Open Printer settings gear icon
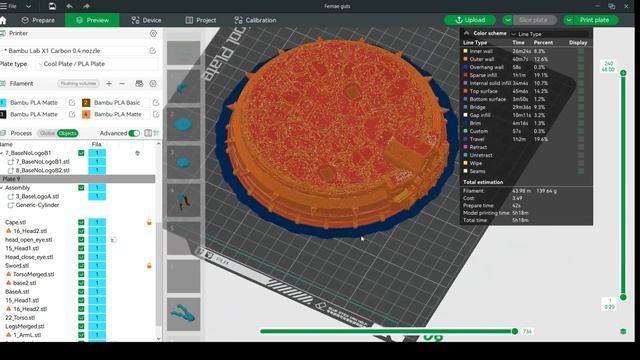This screenshot has height=360, width=640. [x=153, y=33]
